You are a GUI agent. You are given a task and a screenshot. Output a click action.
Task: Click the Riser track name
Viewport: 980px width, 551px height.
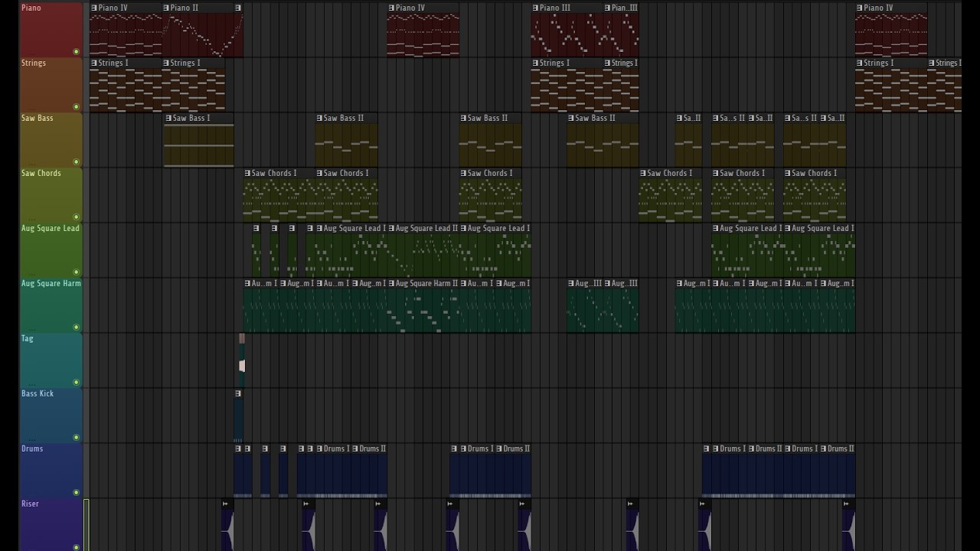click(x=30, y=504)
